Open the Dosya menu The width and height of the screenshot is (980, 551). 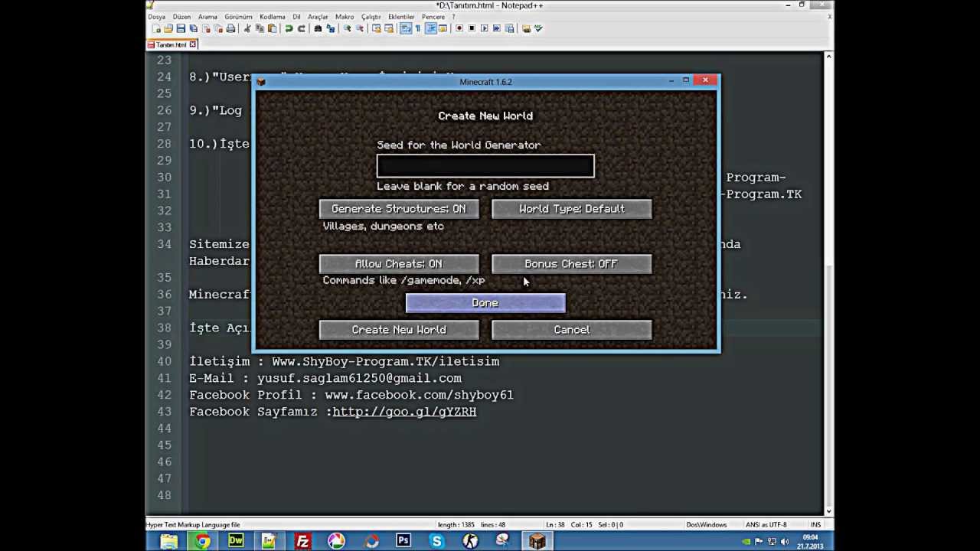click(156, 17)
